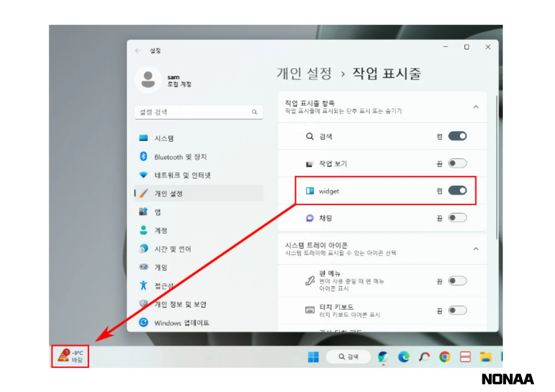
Task: Collapse the 시스템 트레이 아이콘 section
Action: click(476, 249)
